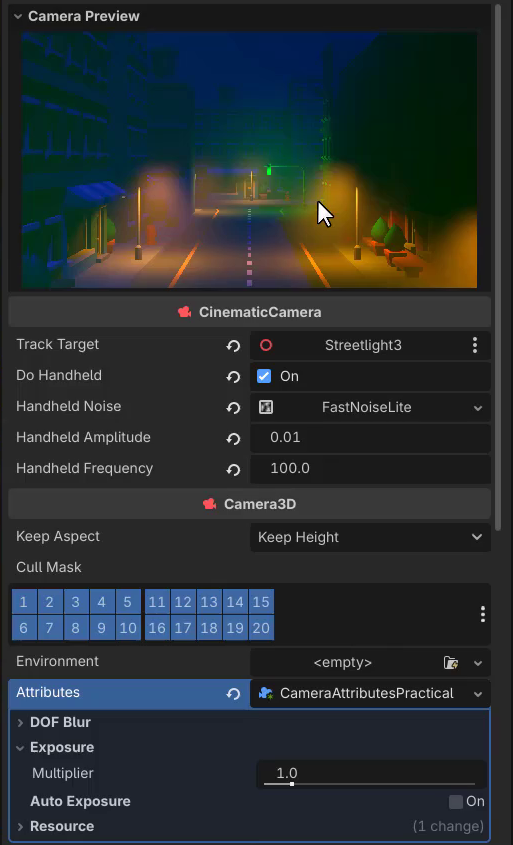This screenshot has width=513, height=845.
Task: Open Track Target three-dot options menu
Action: coord(475,345)
